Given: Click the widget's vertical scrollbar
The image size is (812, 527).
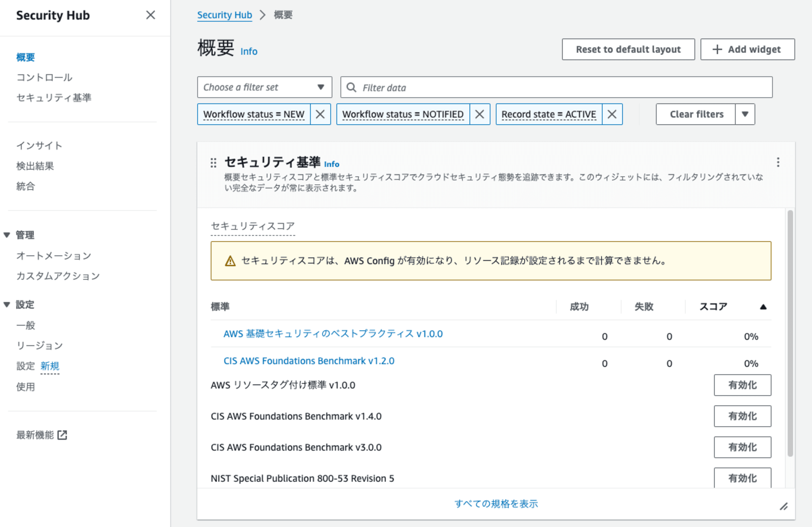Looking at the screenshot, I should click(x=790, y=333).
